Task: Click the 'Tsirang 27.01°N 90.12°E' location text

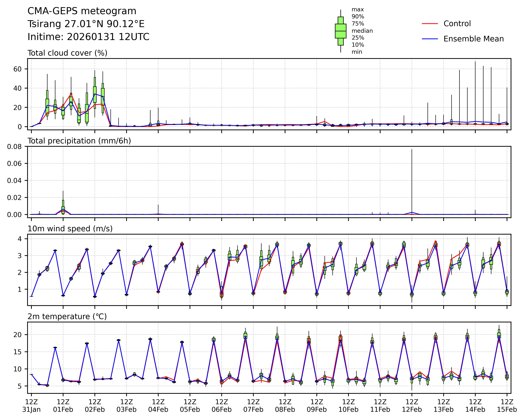Action: tap(86, 24)
